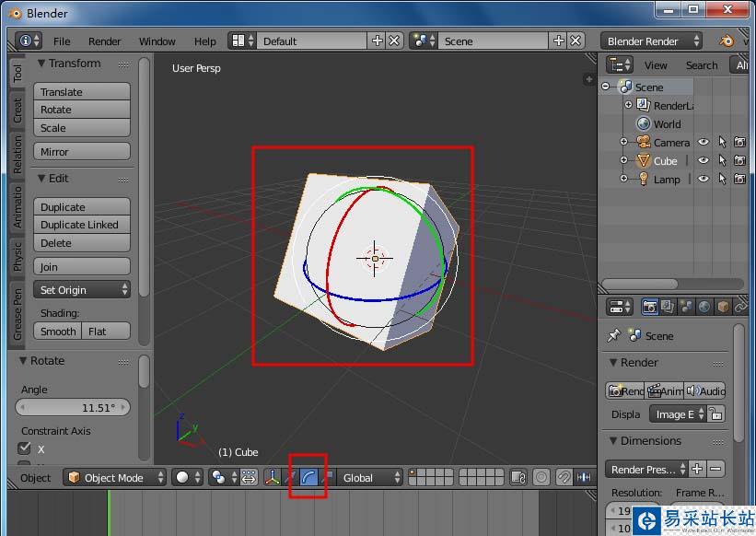Image resolution: width=756 pixels, height=536 pixels.
Task: Click the Camera object icon in outliner
Action: pyautogui.click(x=643, y=142)
